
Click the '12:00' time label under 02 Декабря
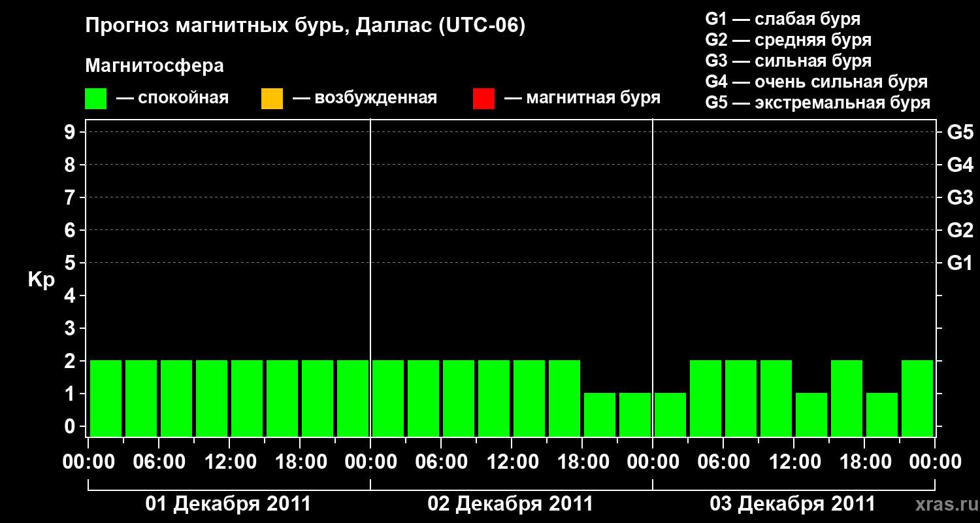512,462
